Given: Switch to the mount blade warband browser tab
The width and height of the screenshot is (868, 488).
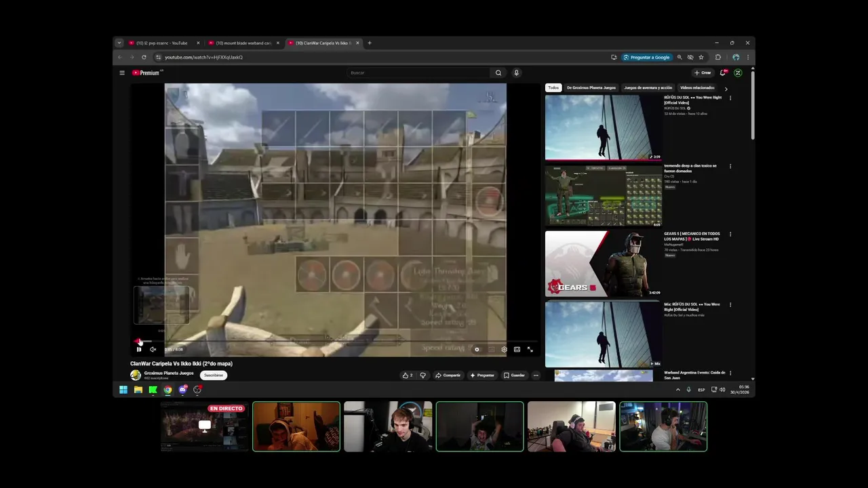Looking at the screenshot, I should pos(243,43).
